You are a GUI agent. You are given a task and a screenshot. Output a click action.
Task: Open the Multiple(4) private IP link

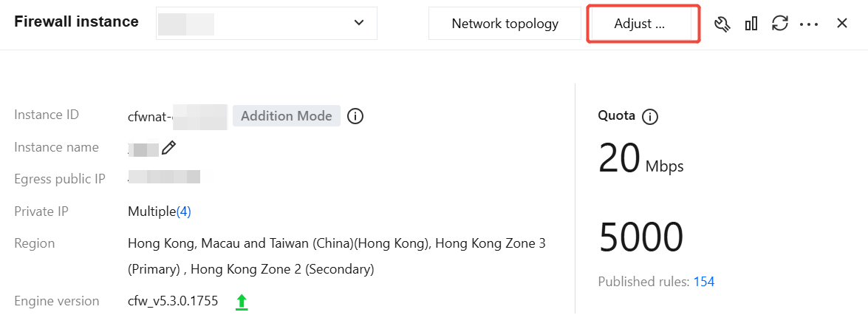(160, 211)
